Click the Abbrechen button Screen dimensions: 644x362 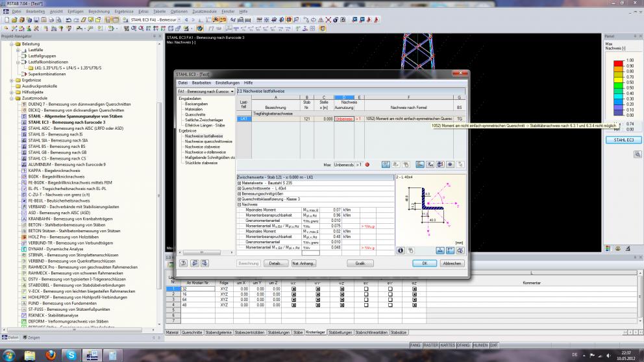[x=452, y=263]
